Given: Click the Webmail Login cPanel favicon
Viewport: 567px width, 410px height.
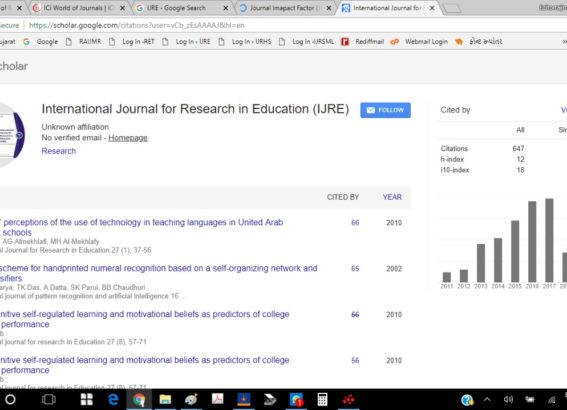Looking at the screenshot, I should point(394,42).
